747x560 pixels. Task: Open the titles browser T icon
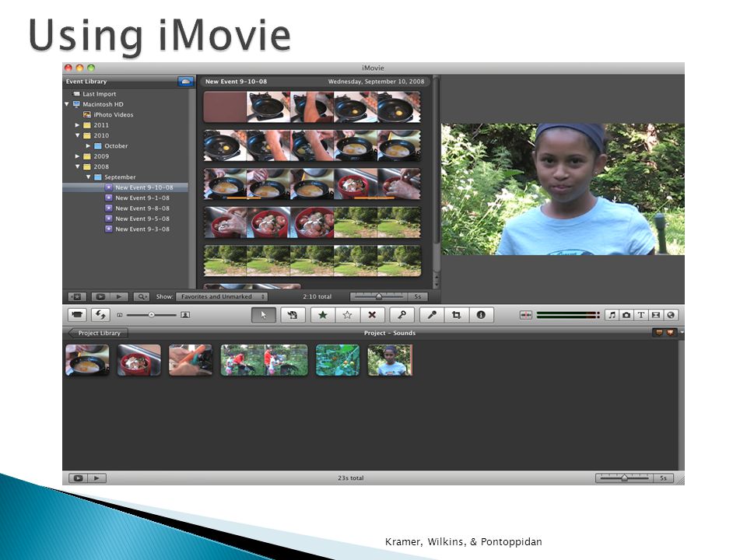coord(641,315)
